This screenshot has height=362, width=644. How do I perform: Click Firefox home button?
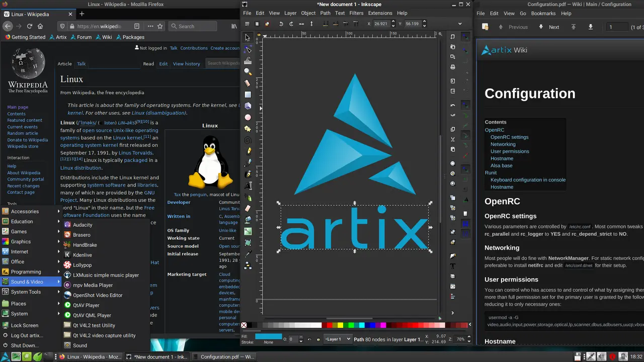(40, 26)
